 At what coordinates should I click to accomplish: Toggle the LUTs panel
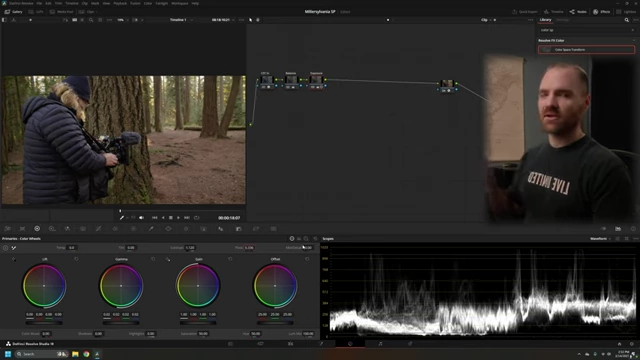(36, 12)
